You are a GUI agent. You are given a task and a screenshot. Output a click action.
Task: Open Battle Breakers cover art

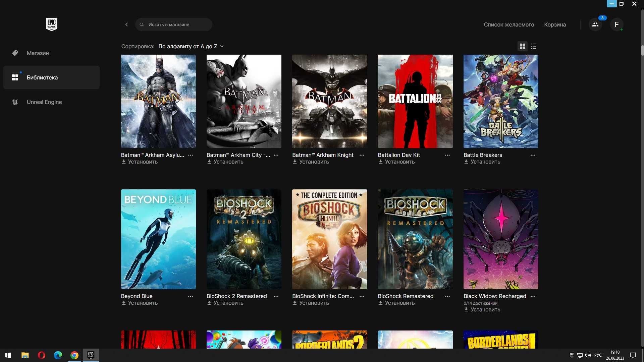pos(501,101)
